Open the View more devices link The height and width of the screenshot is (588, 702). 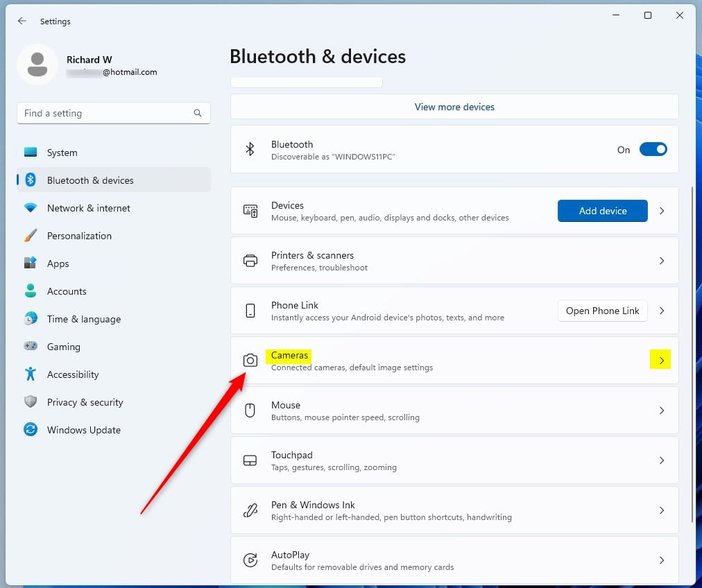[454, 107]
